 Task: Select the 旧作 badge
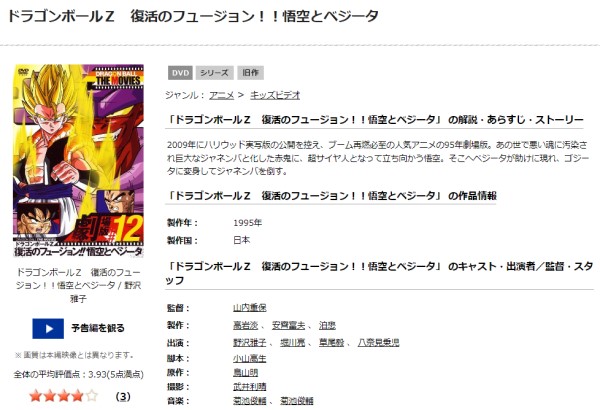click(x=249, y=73)
